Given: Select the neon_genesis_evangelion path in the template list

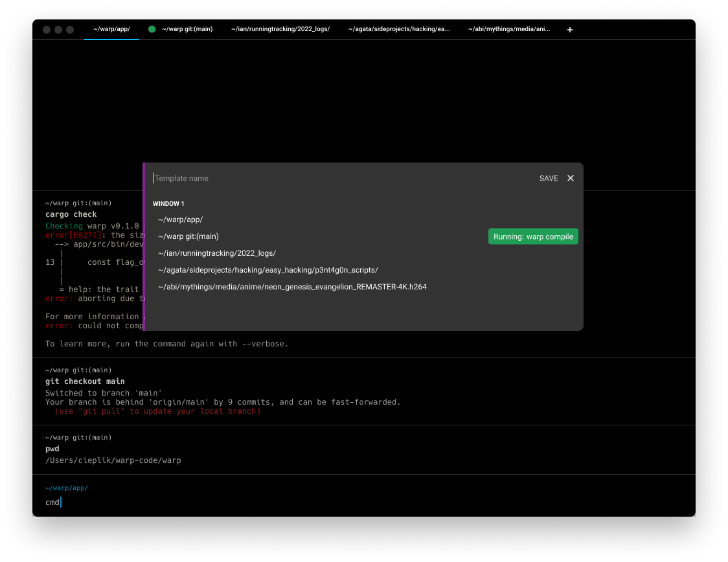Looking at the screenshot, I should point(292,287).
